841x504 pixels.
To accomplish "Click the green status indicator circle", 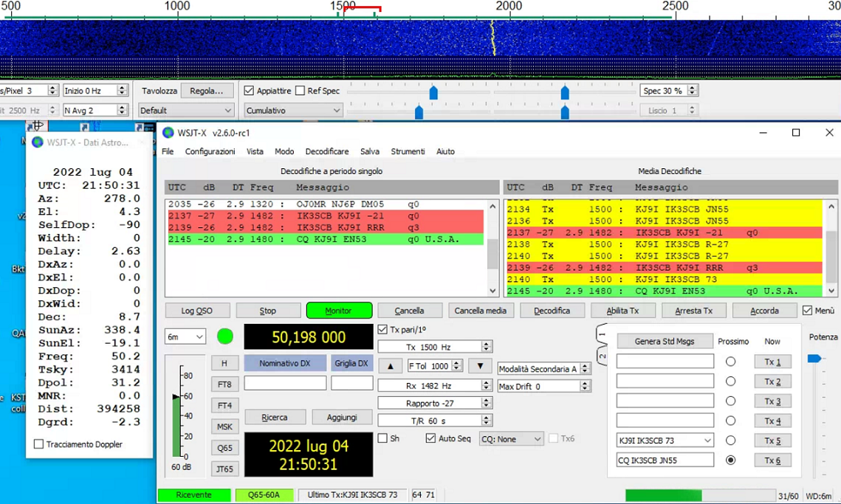I will 225,336.
